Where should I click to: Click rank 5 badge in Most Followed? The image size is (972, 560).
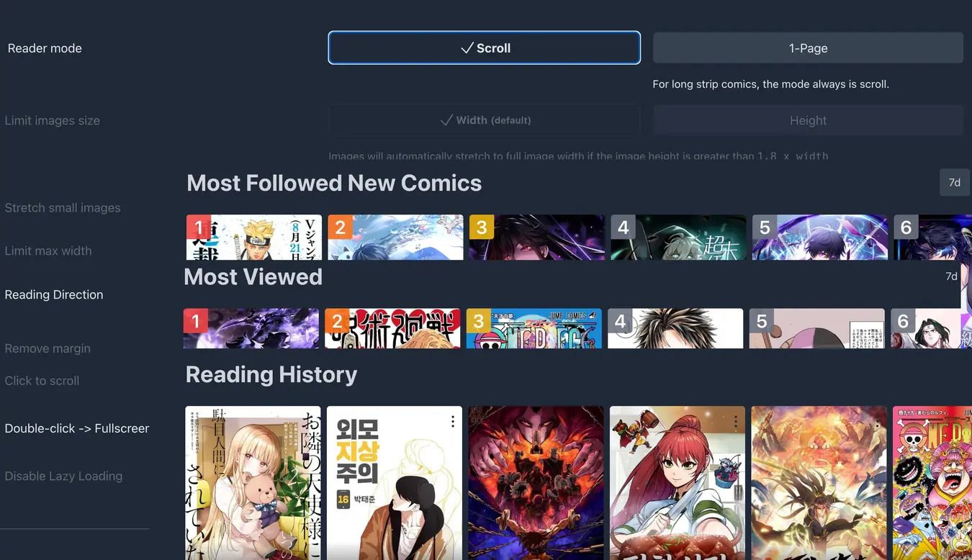point(764,228)
